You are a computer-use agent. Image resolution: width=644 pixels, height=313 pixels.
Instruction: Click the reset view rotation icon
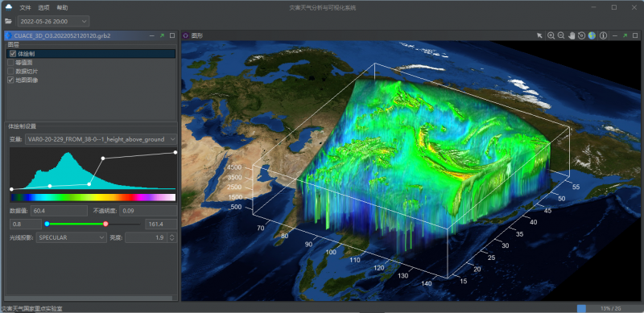click(x=581, y=35)
